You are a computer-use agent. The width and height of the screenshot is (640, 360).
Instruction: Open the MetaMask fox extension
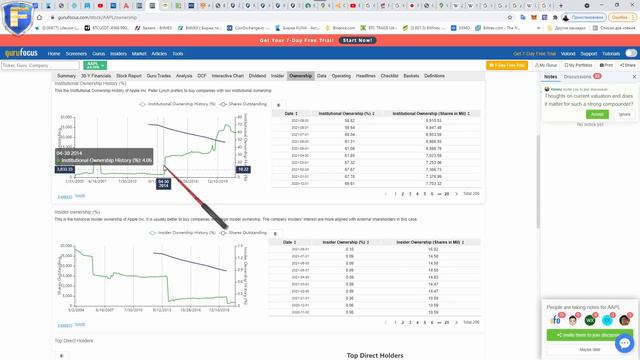click(x=534, y=18)
